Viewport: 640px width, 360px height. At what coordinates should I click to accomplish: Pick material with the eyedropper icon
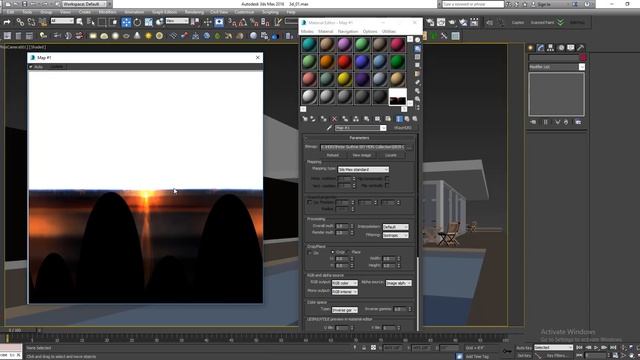click(x=329, y=128)
